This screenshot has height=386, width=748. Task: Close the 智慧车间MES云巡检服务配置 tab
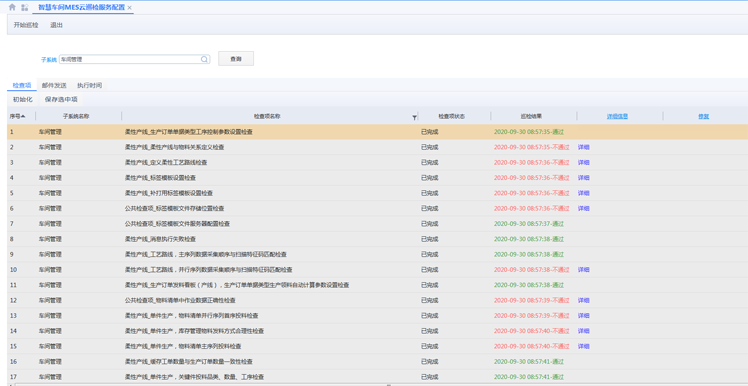click(130, 8)
